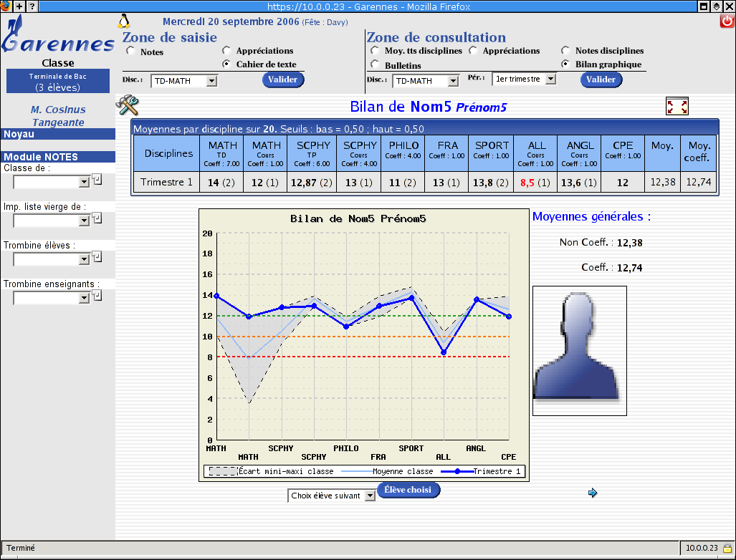This screenshot has height=560, width=736.
Task: Click the Noyau sidebar heading
Action: (x=57, y=134)
